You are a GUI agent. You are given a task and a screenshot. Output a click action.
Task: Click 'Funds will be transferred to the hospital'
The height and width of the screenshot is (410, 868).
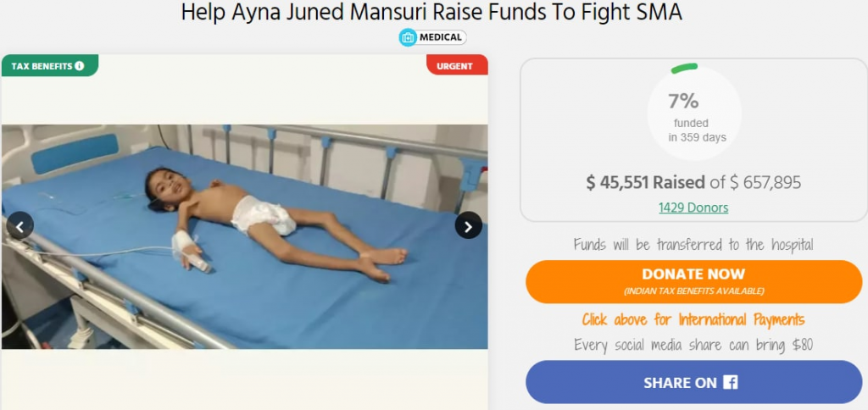pyautogui.click(x=693, y=245)
